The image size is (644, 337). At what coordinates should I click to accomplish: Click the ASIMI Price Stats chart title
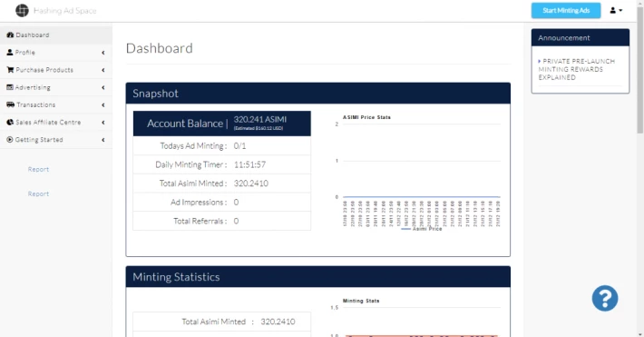[x=366, y=117]
